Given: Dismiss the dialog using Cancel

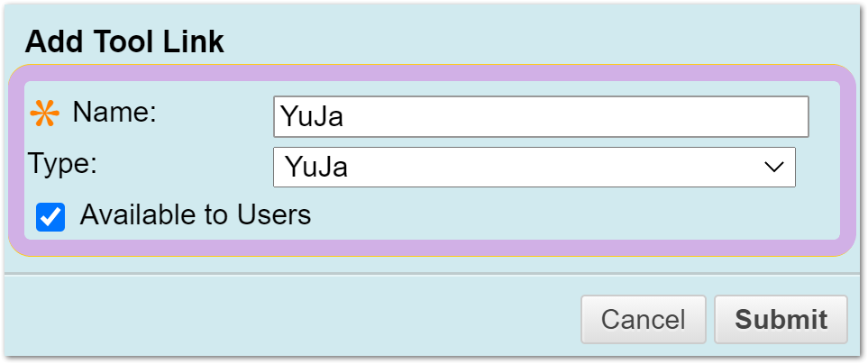Looking at the screenshot, I should [x=644, y=319].
